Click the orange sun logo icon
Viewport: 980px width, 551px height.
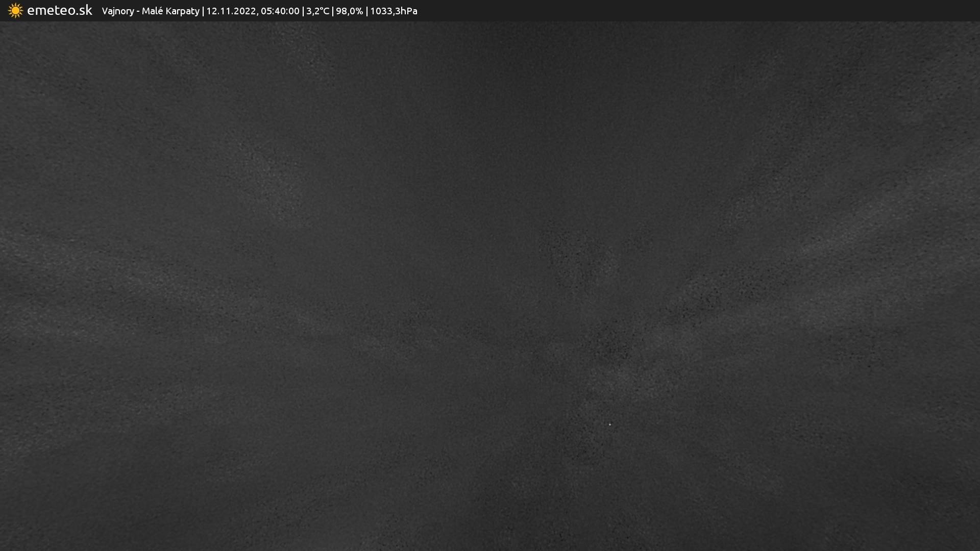[x=15, y=11]
